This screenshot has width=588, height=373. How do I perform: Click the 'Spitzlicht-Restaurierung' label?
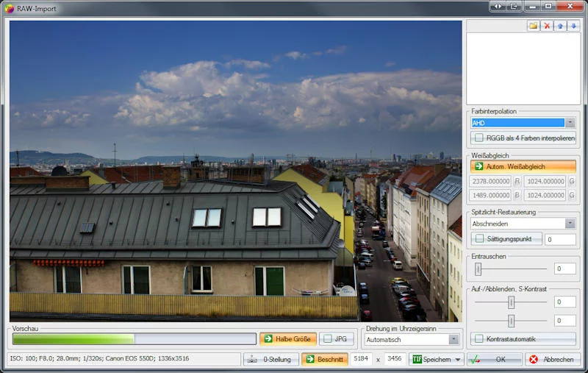(x=503, y=212)
